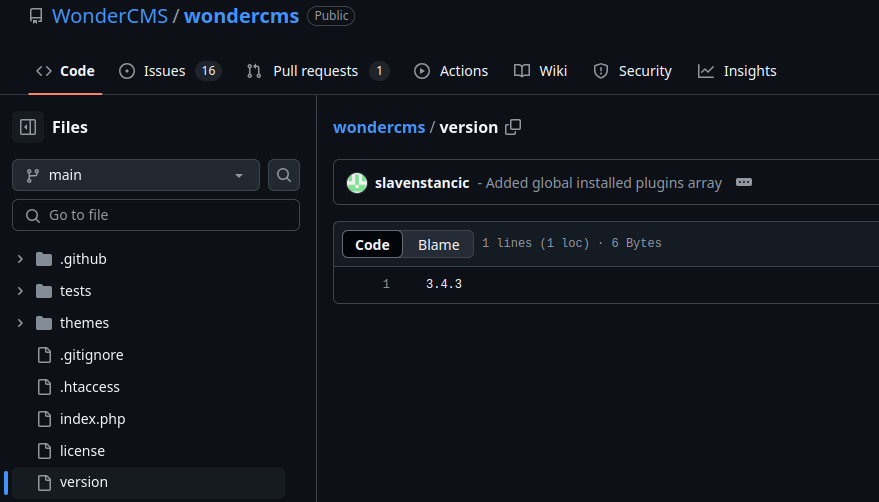Expand the tests folder chevron
The width and height of the screenshot is (879, 502).
(x=20, y=291)
